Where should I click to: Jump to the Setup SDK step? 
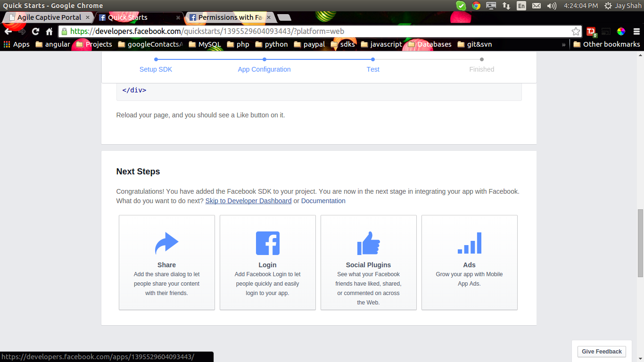(156, 69)
